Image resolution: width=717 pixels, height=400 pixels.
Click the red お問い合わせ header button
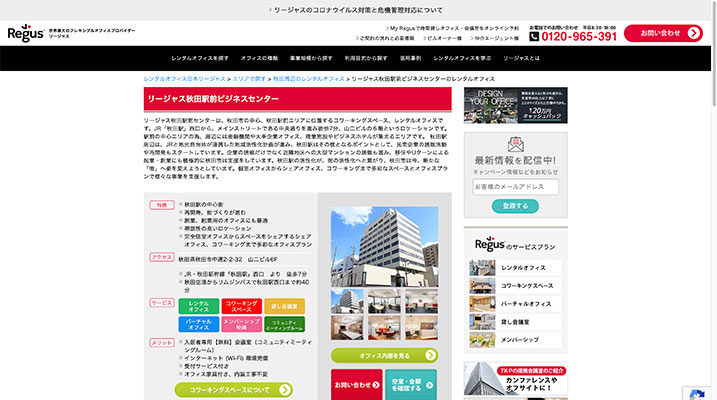(663, 33)
